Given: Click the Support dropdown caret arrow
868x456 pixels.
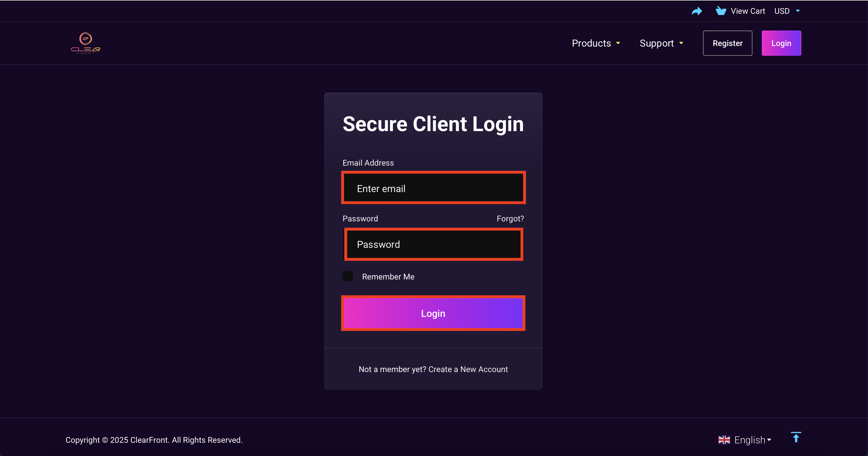Looking at the screenshot, I should (x=681, y=43).
